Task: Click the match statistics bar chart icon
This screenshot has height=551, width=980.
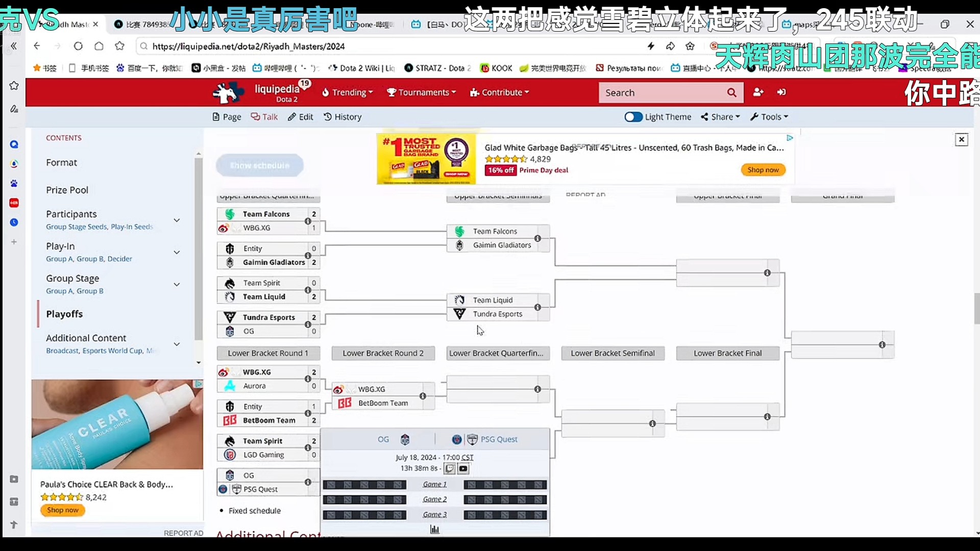Action: pos(434,530)
